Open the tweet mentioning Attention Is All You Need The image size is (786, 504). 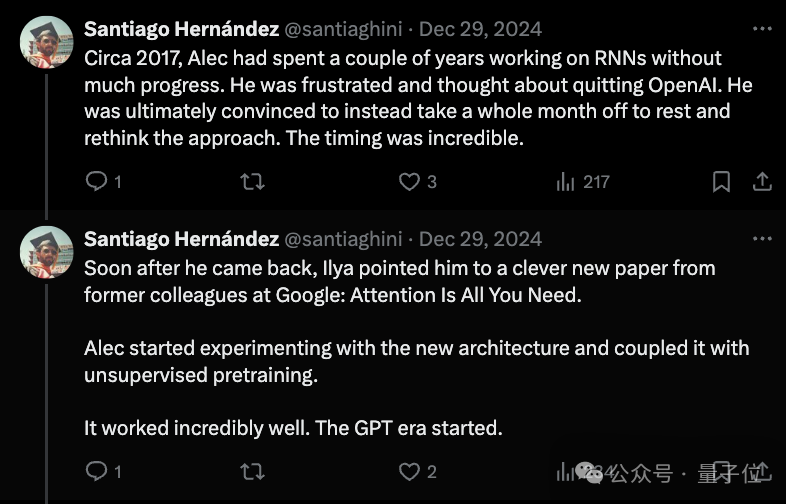click(417, 348)
